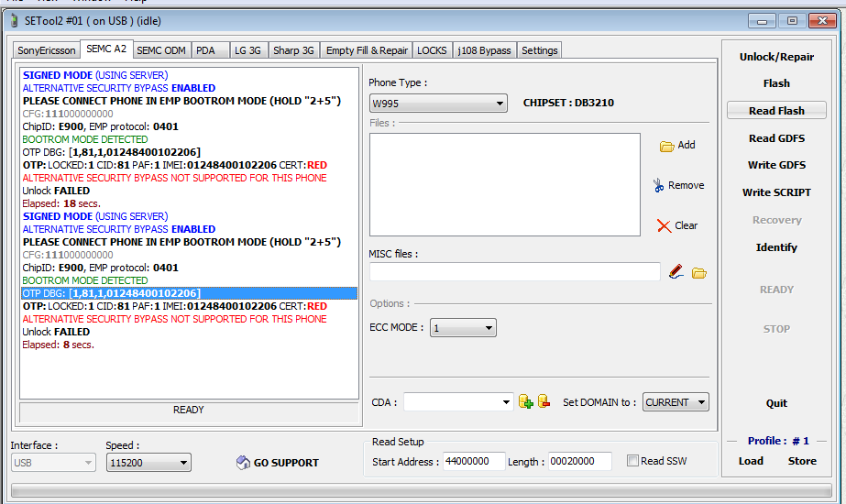This screenshot has width=846, height=504.
Task: Open the Set DOMAIN to CURRENT dropdown
Action: point(676,402)
